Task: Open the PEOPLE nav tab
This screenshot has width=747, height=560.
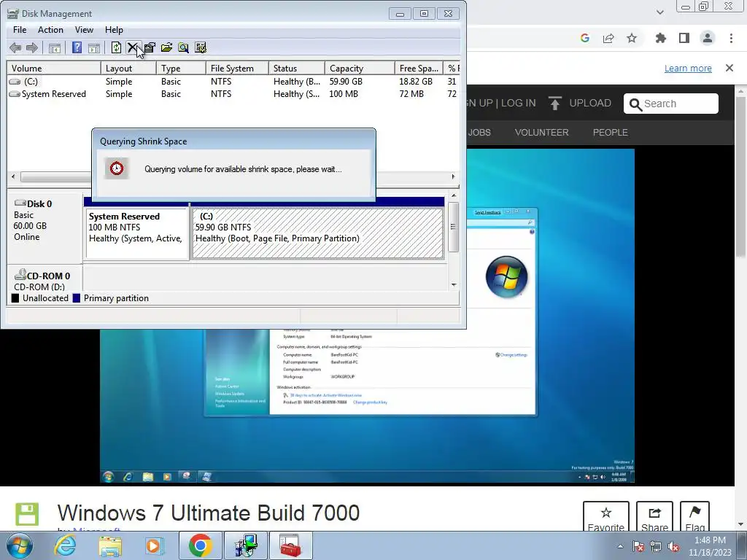Action: [x=611, y=133]
